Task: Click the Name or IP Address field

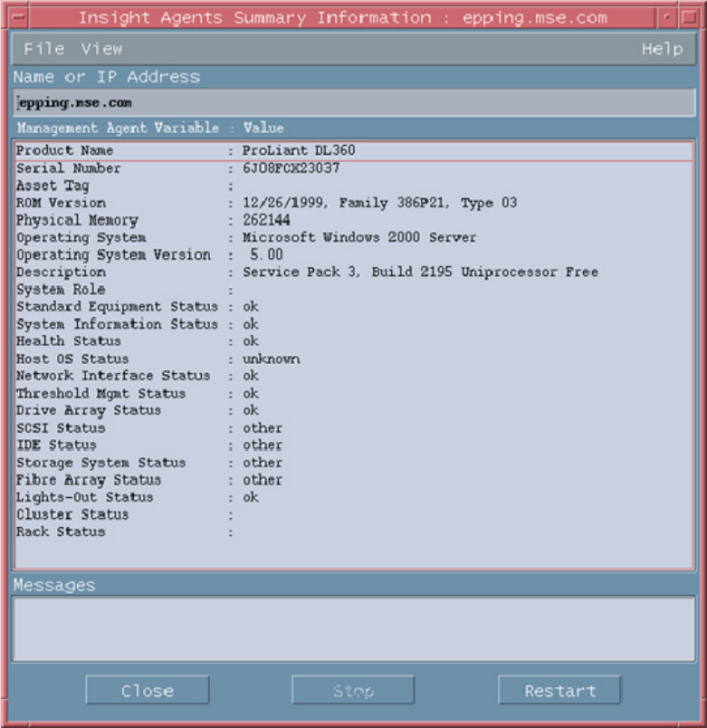Action: [354, 102]
